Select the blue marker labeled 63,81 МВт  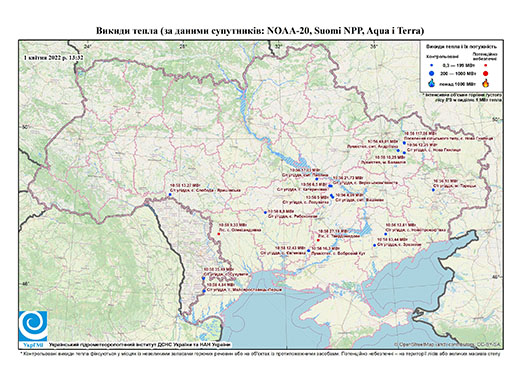pyautogui.click(x=398, y=150)
